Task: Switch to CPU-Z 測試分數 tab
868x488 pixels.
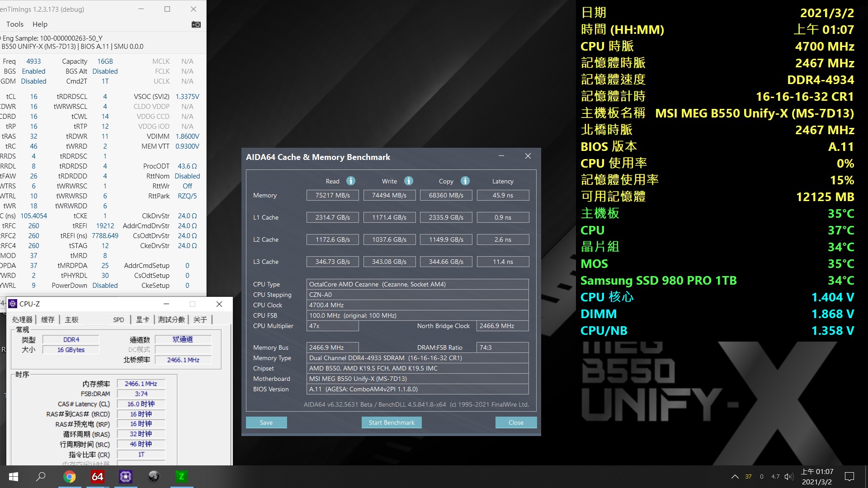Action: coord(171,320)
